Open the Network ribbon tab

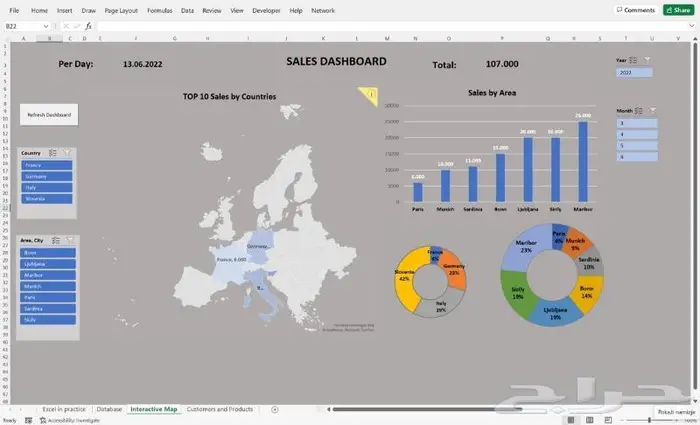[x=323, y=10]
